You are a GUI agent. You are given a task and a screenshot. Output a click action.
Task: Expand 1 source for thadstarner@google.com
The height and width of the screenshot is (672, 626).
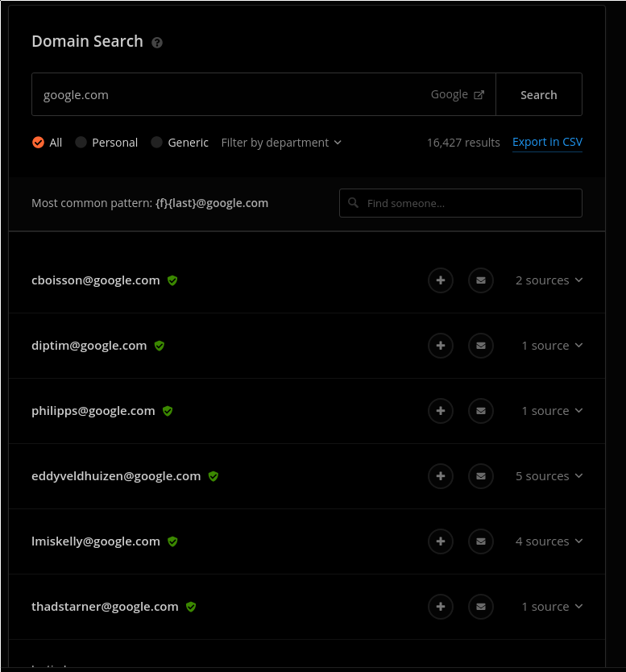[552, 607]
